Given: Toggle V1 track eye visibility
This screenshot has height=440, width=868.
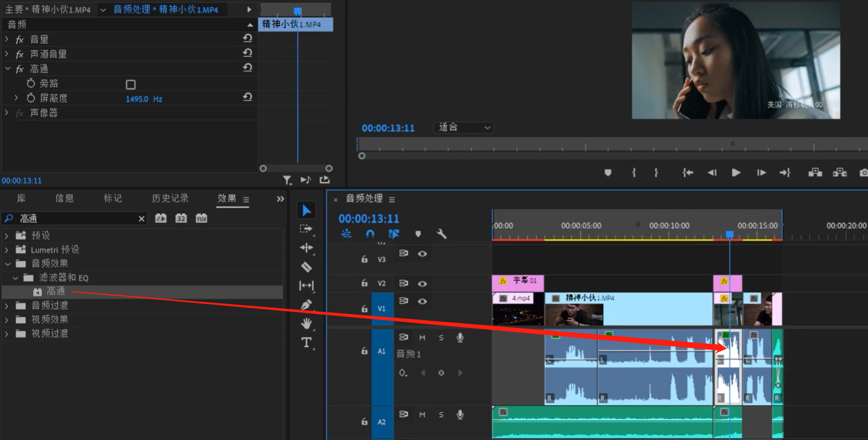Looking at the screenshot, I should click(422, 301).
